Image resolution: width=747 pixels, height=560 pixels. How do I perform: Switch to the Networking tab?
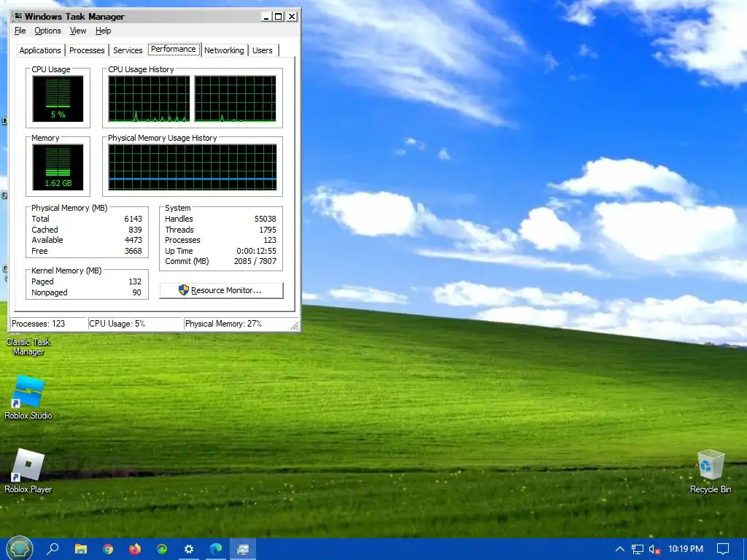point(224,50)
